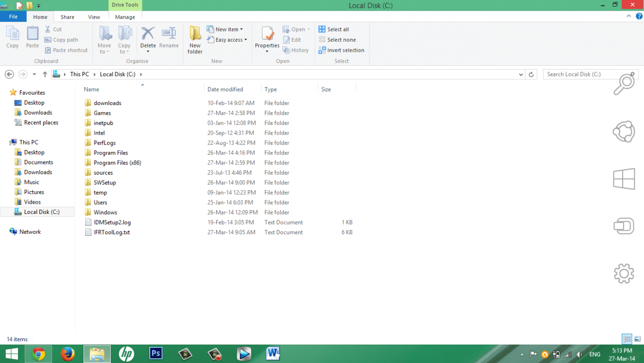The width and height of the screenshot is (644, 363).
Task: Switch to the View ribbon tab
Action: pos(94,17)
